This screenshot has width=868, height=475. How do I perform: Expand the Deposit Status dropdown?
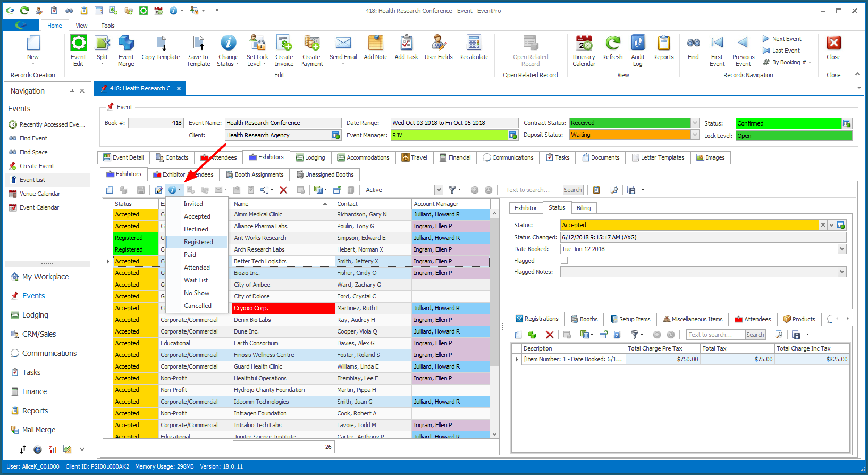695,135
